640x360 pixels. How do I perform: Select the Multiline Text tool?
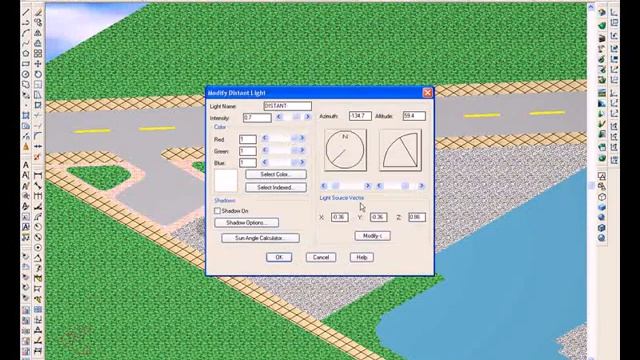[26, 165]
